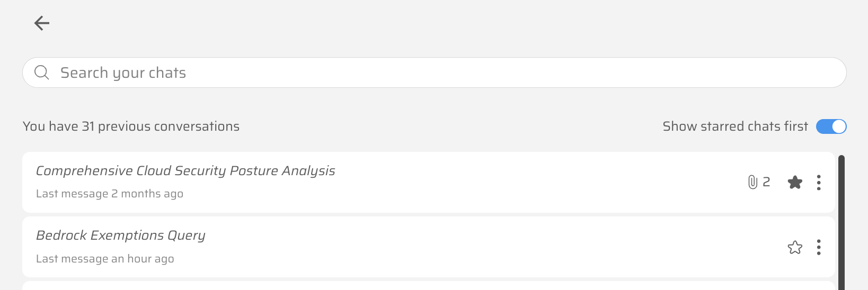
Task: Open the Bedrock Exemptions Query conversation
Action: click(x=121, y=235)
